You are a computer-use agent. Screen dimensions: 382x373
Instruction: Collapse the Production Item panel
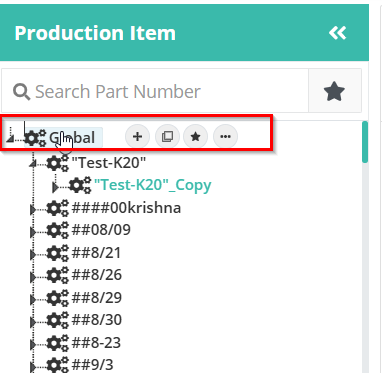(337, 33)
